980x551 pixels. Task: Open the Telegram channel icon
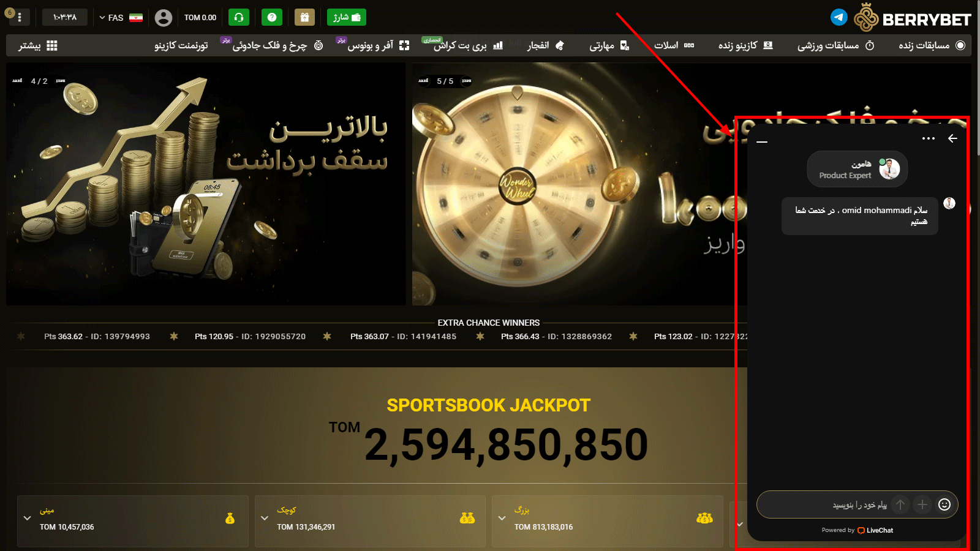(x=839, y=17)
